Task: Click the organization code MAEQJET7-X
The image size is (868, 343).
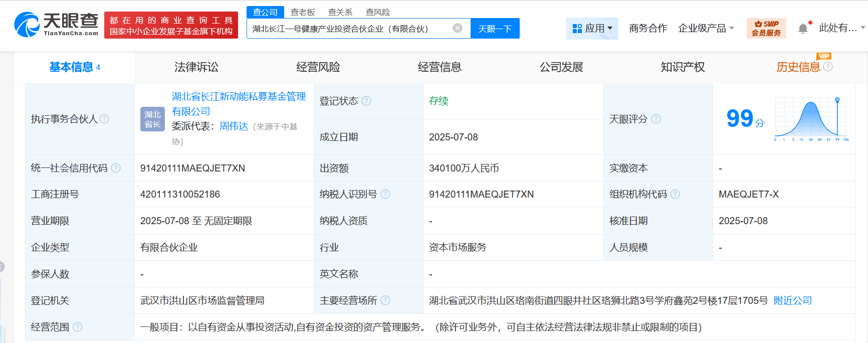Action: tap(749, 194)
